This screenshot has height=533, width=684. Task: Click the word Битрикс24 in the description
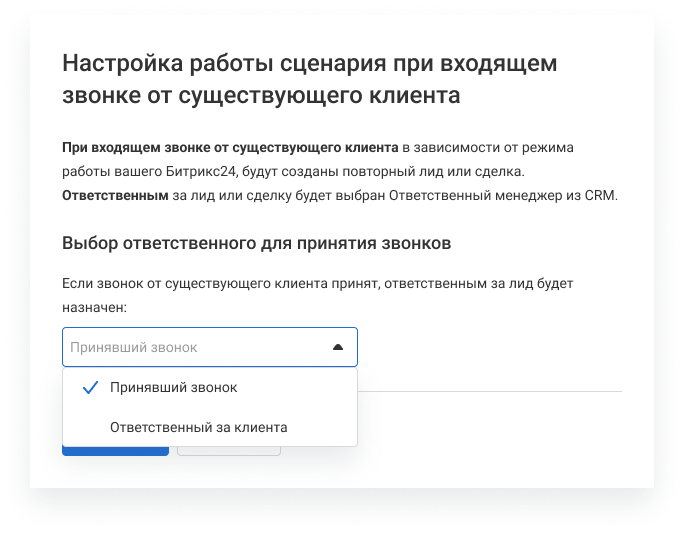click(x=197, y=172)
